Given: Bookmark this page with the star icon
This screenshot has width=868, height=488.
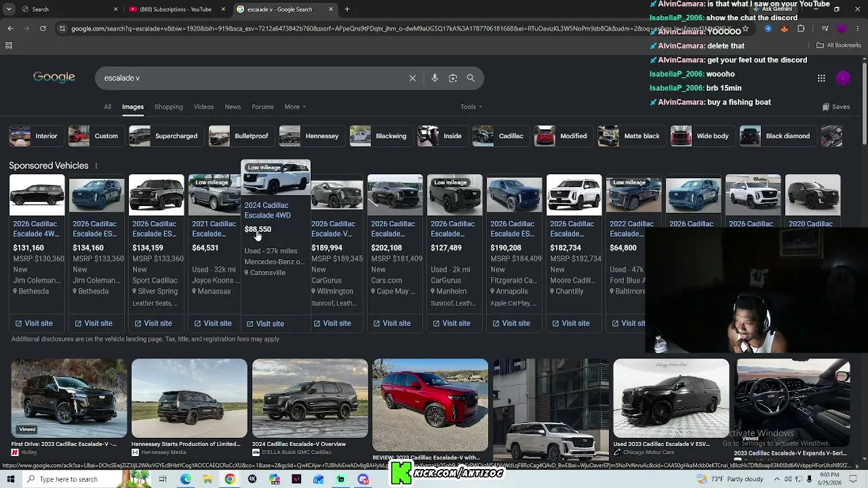Looking at the screenshot, I should 745,29.
